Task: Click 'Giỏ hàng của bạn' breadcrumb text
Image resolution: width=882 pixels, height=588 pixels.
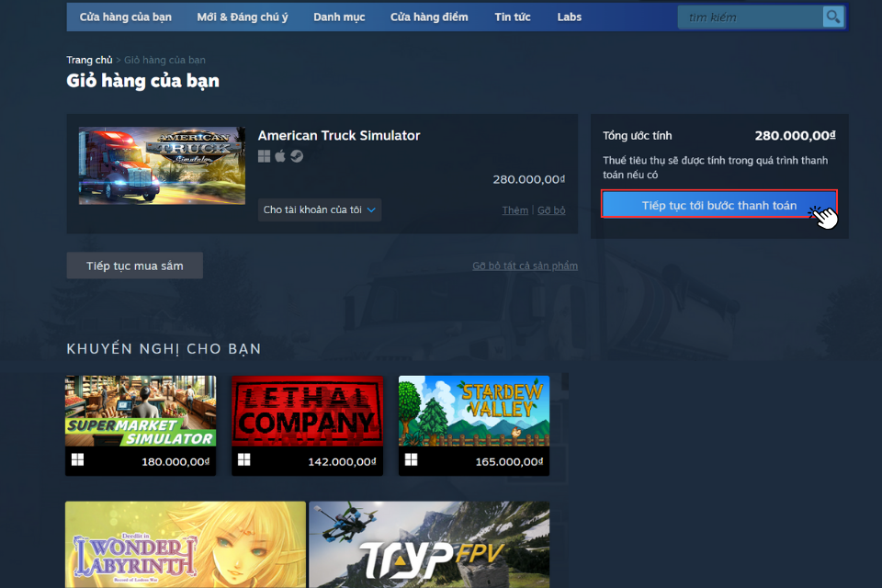Action: click(164, 61)
